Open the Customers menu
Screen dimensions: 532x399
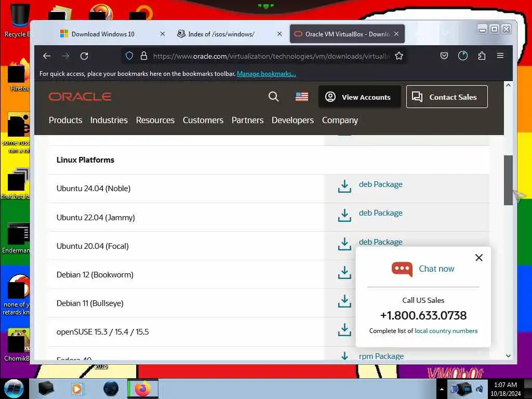(203, 120)
